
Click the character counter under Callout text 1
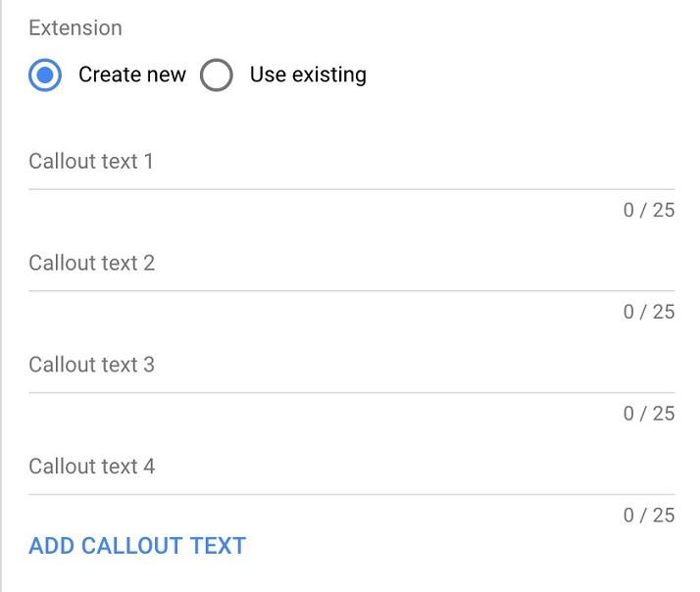(648, 210)
